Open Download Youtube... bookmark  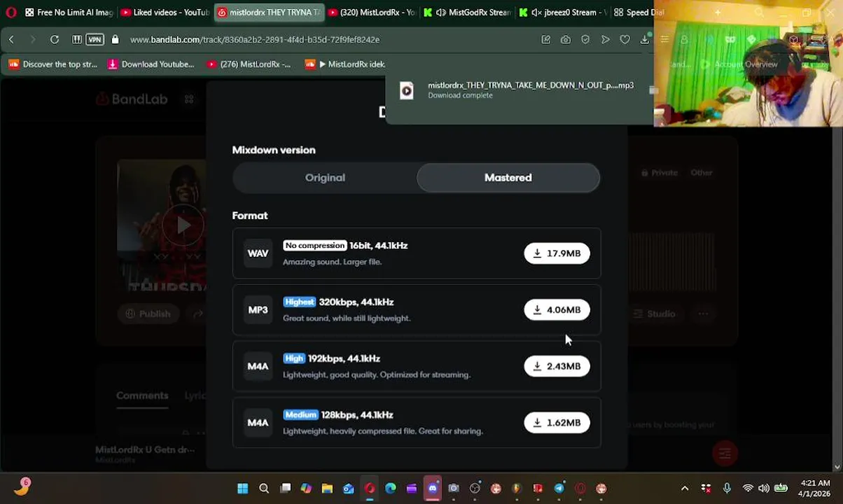tap(151, 64)
